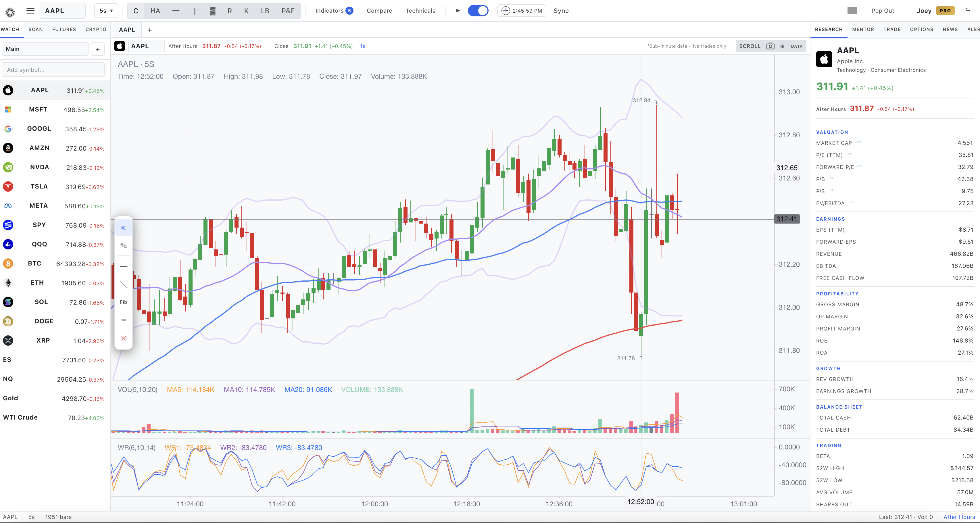
Task: Select the horizontal line tool
Action: tap(123, 267)
